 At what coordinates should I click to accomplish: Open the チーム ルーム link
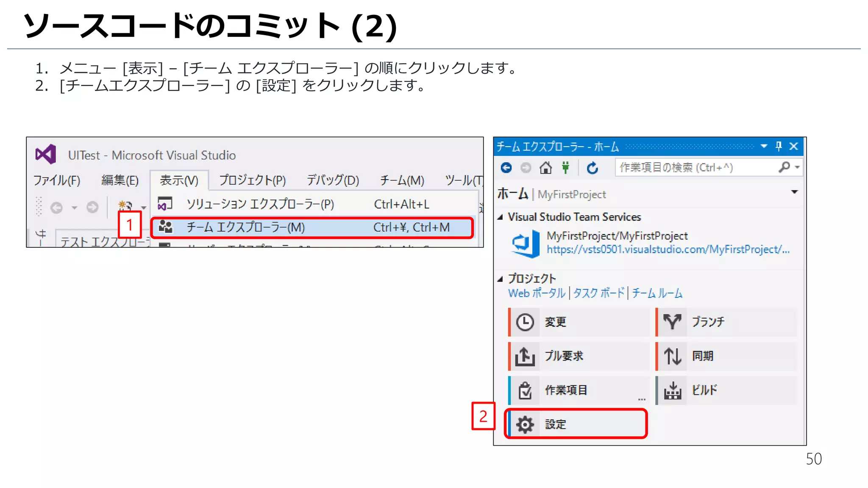coord(657,293)
